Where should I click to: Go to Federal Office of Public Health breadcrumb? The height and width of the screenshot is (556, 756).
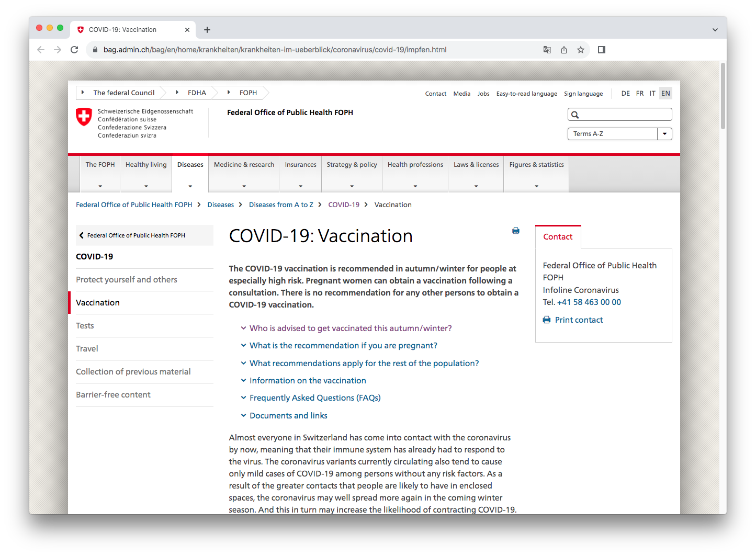(134, 205)
